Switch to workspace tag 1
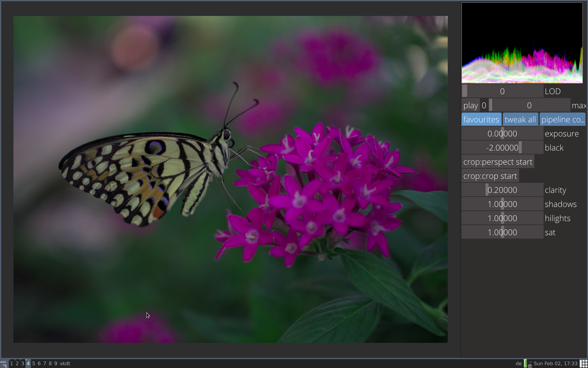 click(x=12, y=363)
